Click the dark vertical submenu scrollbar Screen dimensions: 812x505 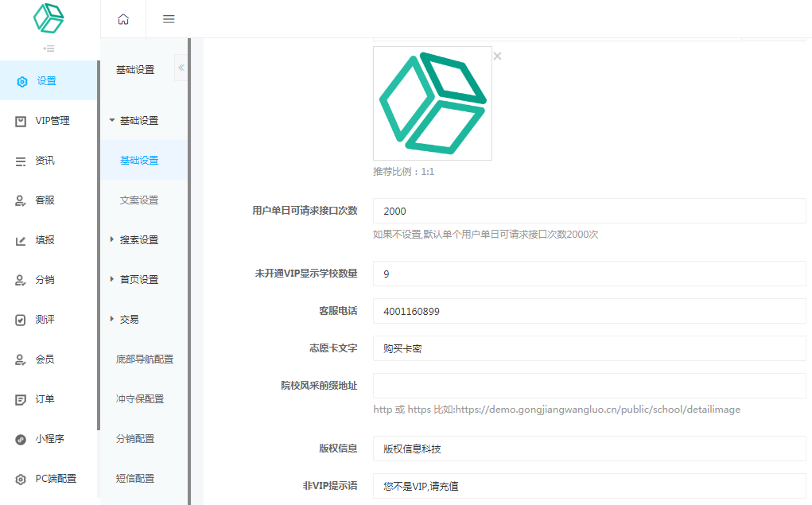click(x=189, y=271)
